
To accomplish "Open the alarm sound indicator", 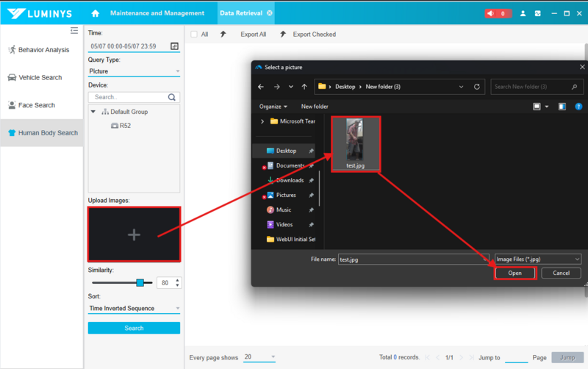I will click(x=498, y=13).
